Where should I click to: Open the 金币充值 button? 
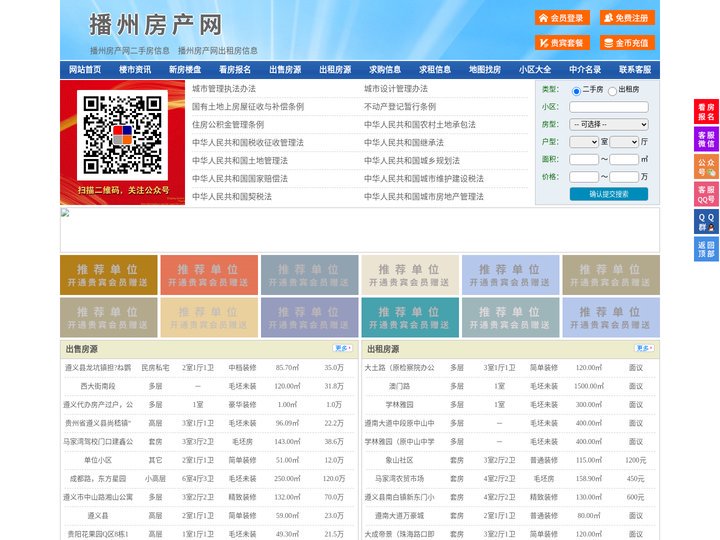click(627, 43)
